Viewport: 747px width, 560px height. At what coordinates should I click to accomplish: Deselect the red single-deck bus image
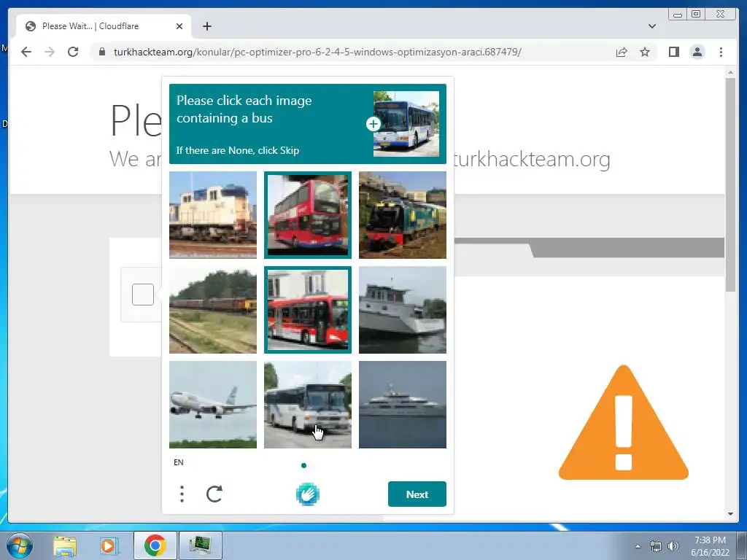[308, 309]
